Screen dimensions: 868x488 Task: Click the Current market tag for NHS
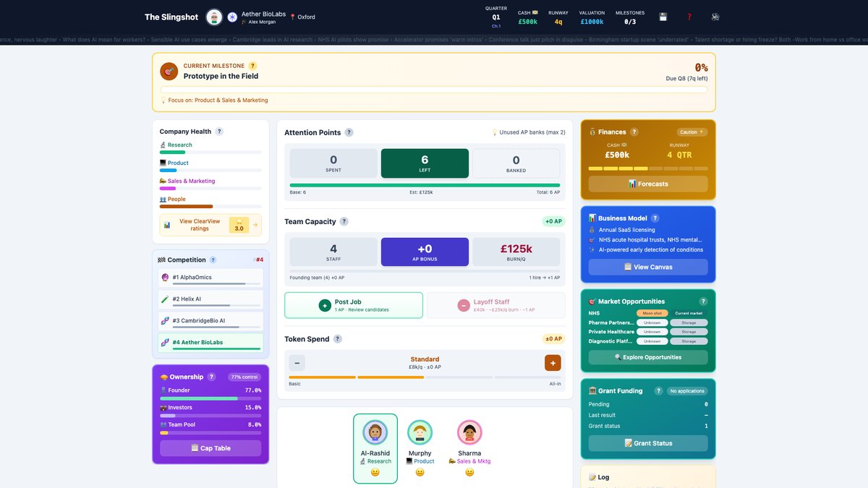[689, 313]
